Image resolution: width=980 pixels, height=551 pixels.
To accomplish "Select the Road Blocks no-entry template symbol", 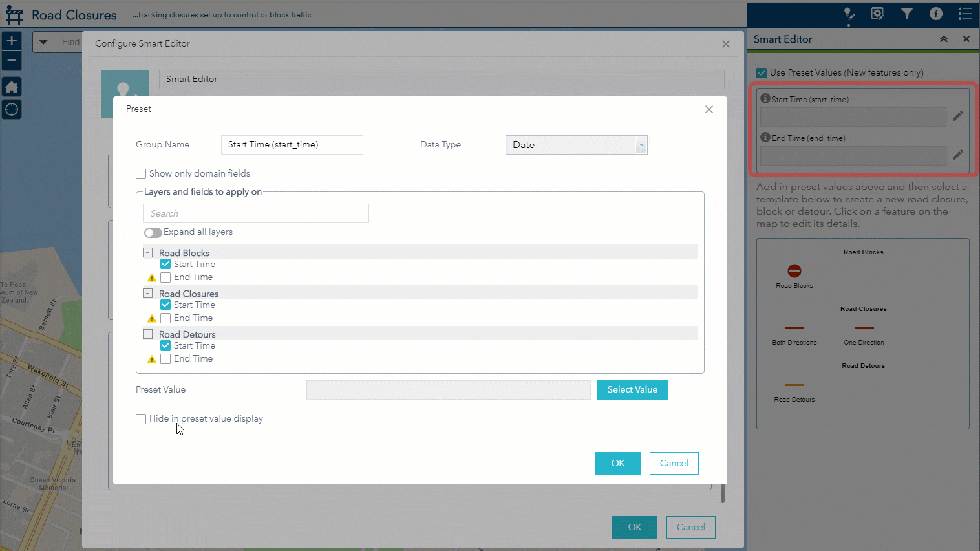I will click(x=794, y=270).
